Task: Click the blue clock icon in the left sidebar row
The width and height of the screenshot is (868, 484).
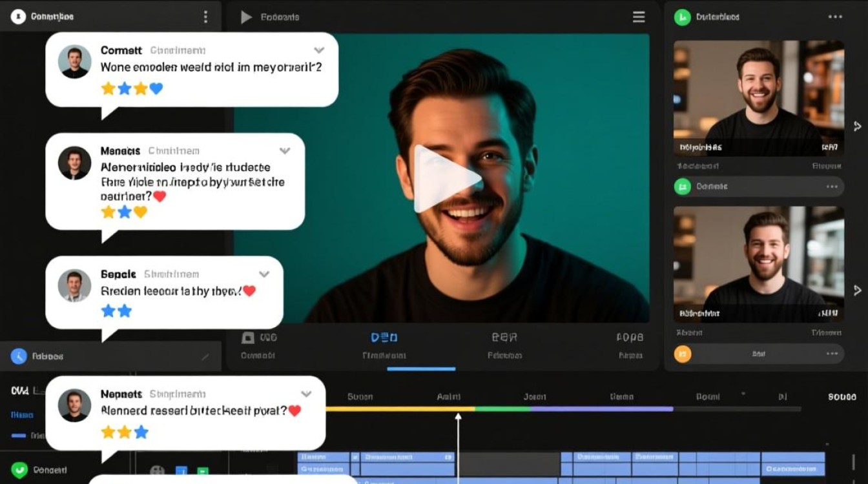Action: coord(19,356)
